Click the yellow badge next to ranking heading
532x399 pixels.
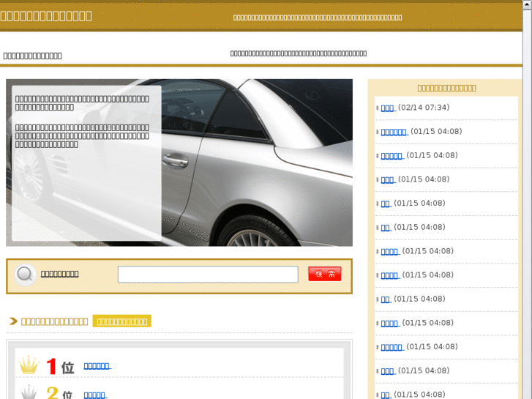click(x=121, y=321)
